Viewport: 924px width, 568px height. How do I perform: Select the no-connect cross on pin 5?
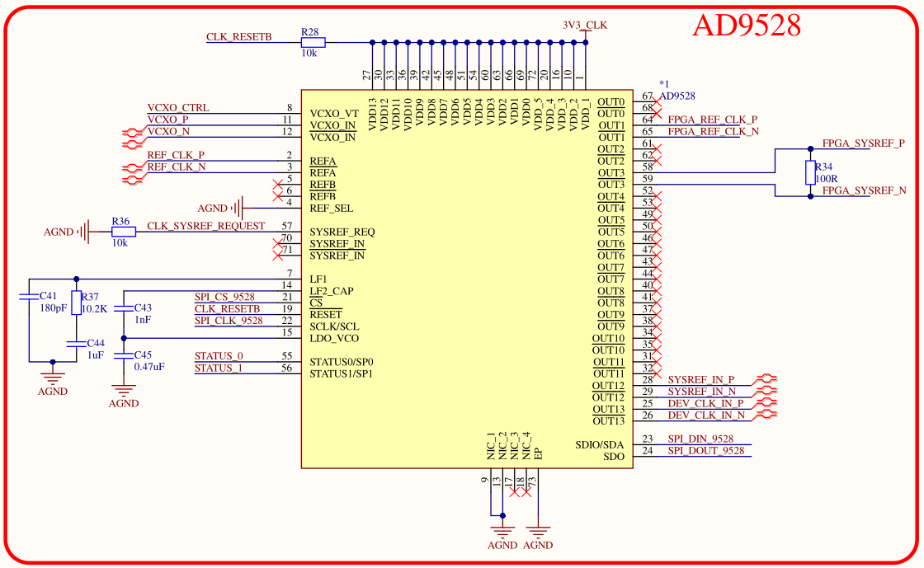(x=277, y=184)
